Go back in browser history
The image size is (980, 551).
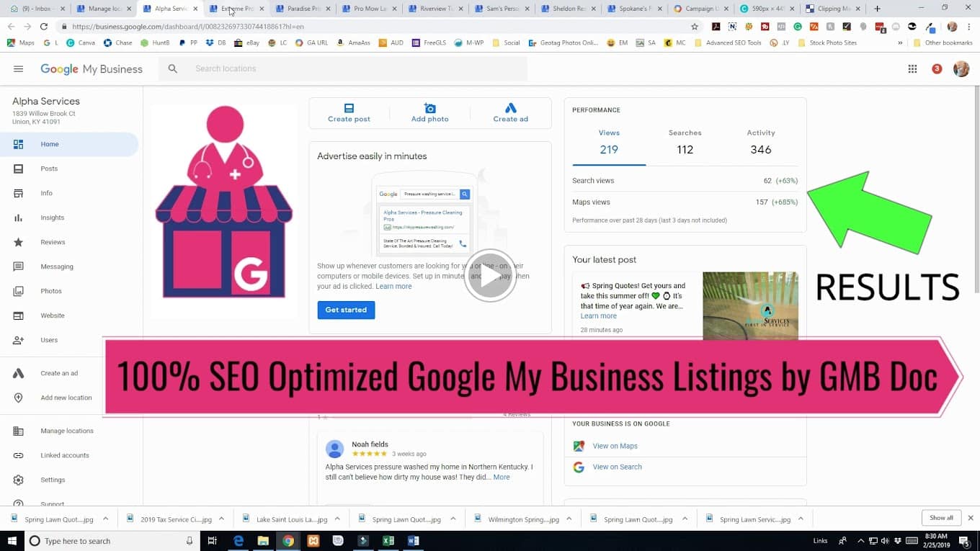[x=11, y=27]
